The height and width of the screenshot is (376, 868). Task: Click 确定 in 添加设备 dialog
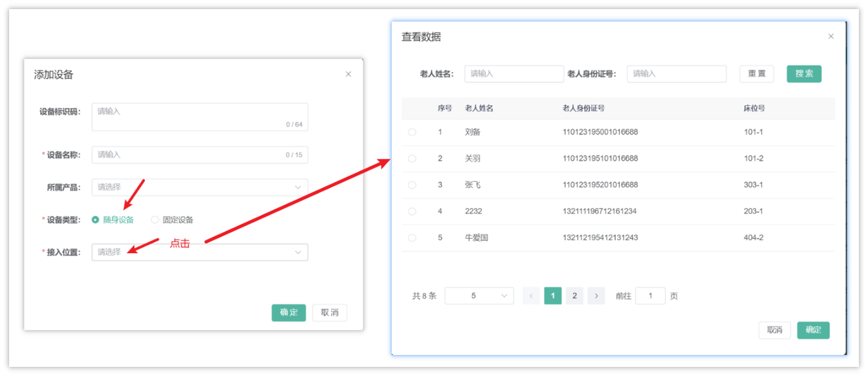point(289,313)
